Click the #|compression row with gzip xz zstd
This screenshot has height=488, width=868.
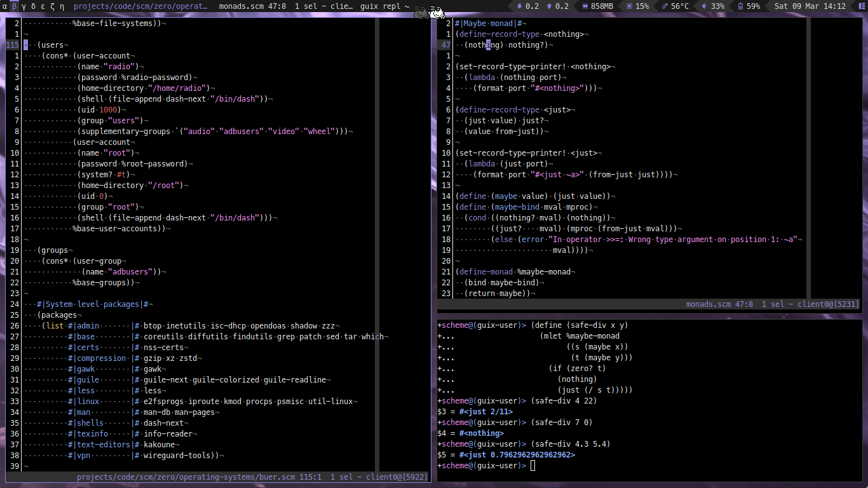click(x=133, y=358)
